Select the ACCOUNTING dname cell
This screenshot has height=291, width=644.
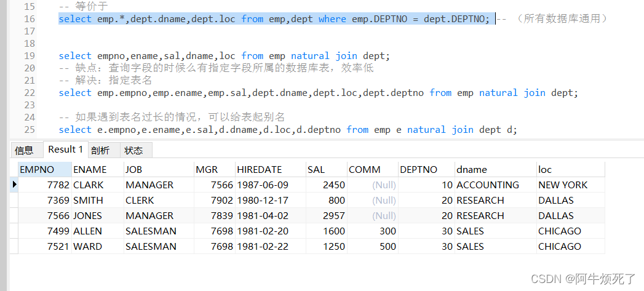click(x=496, y=185)
